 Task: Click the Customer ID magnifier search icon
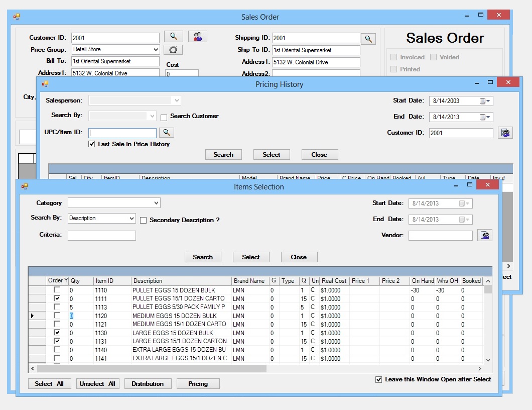click(173, 36)
